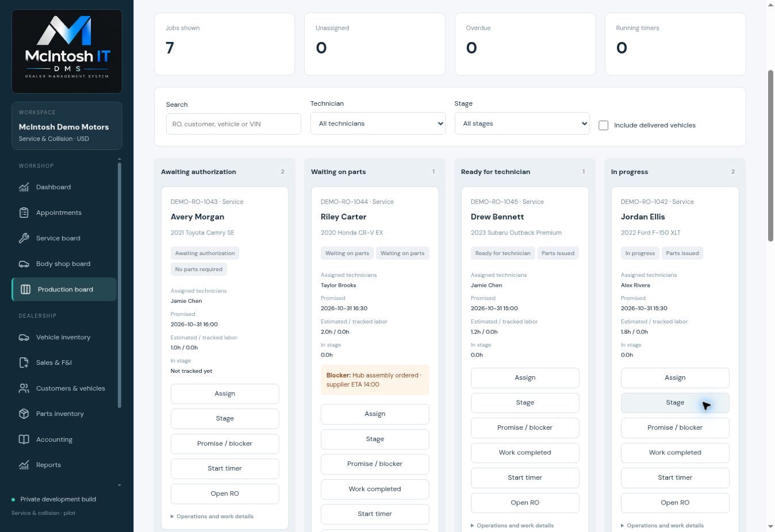
Task: Click the Production board columns icon
Action: click(x=25, y=290)
